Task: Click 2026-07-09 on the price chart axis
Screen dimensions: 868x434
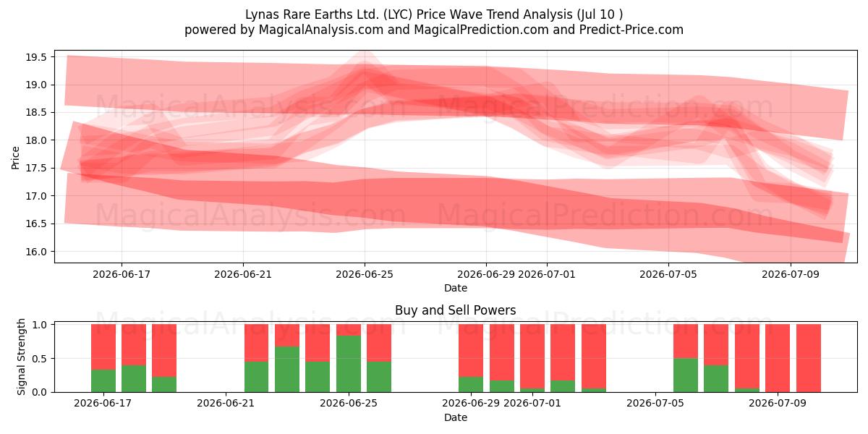Action: 790,274
